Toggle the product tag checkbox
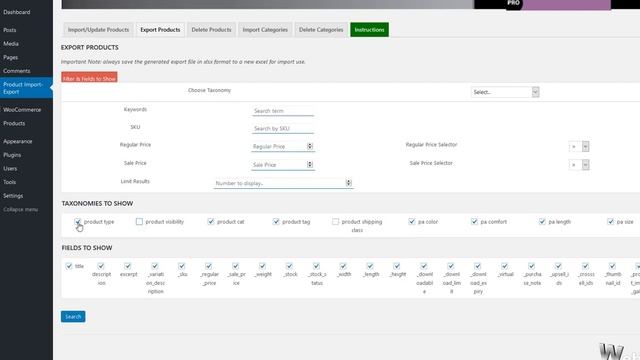This screenshot has height=360, width=640. point(276,222)
